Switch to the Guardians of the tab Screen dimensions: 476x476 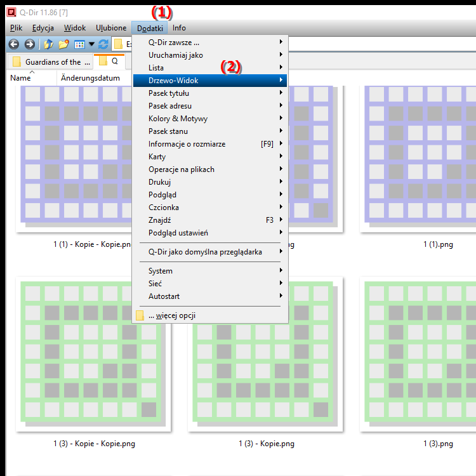[51, 62]
